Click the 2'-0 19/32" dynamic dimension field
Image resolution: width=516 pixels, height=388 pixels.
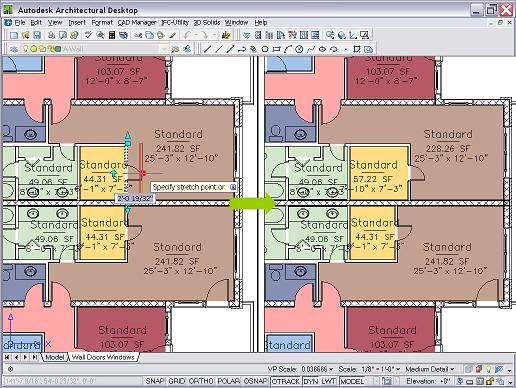(135, 198)
